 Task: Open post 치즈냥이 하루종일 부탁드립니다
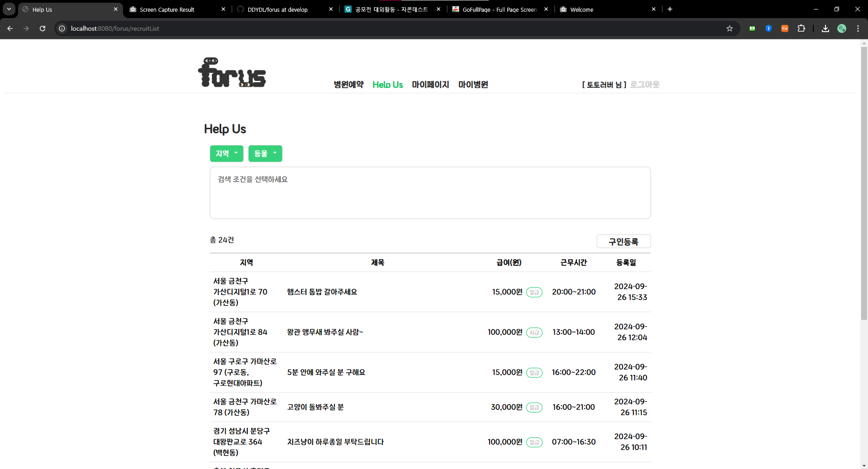coord(335,442)
